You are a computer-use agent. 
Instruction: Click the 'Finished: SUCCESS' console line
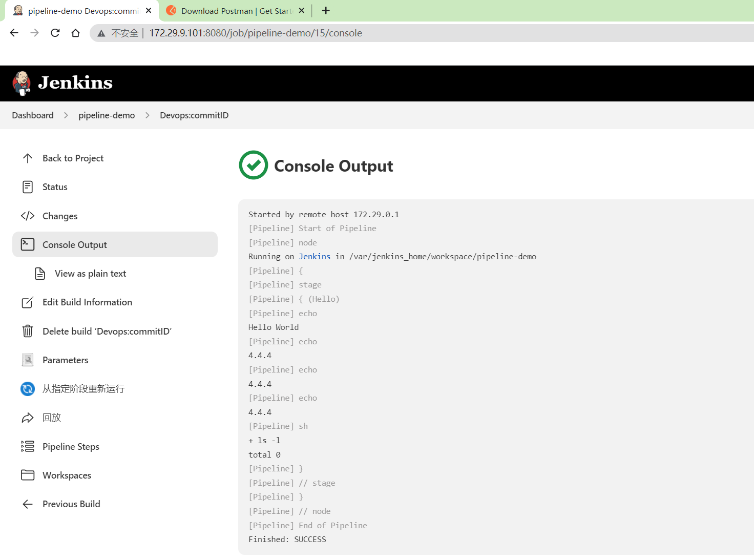pyautogui.click(x=287, y=539)
